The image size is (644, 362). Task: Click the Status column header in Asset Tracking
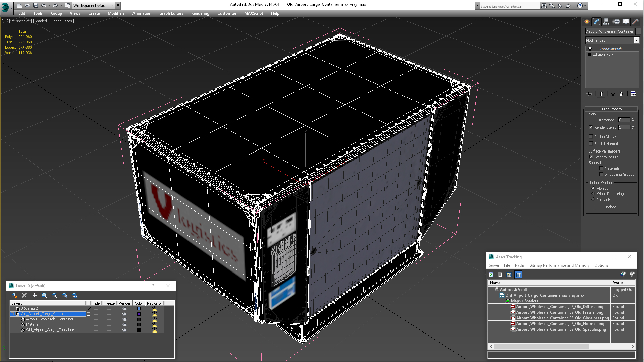point(623,283)
